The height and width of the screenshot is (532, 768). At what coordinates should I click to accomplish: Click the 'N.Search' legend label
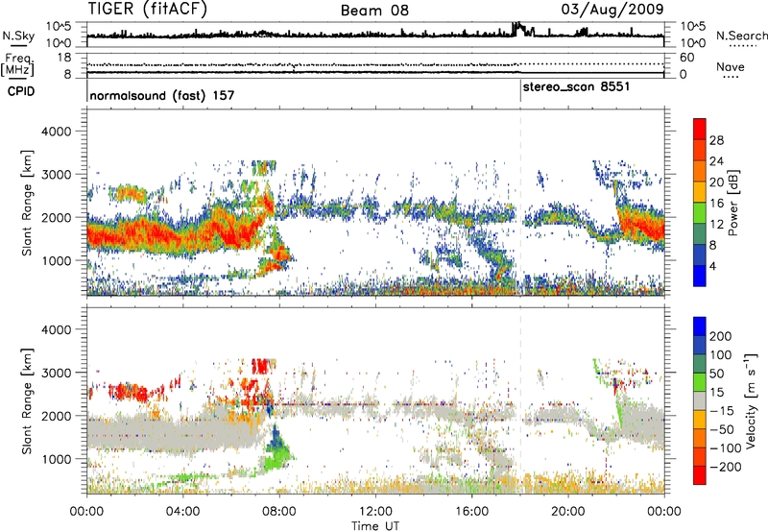point(741,36)
